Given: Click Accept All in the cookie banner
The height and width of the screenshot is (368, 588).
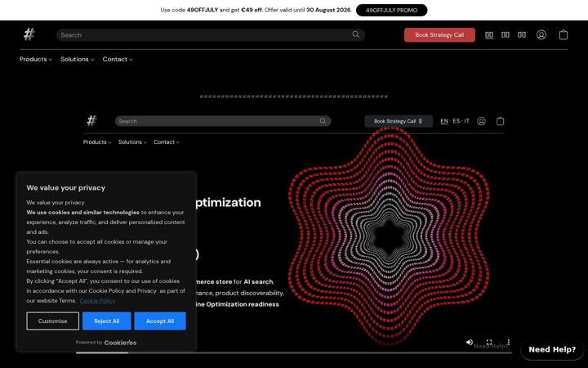Looking at the screenshot, I should click(160, 321).
